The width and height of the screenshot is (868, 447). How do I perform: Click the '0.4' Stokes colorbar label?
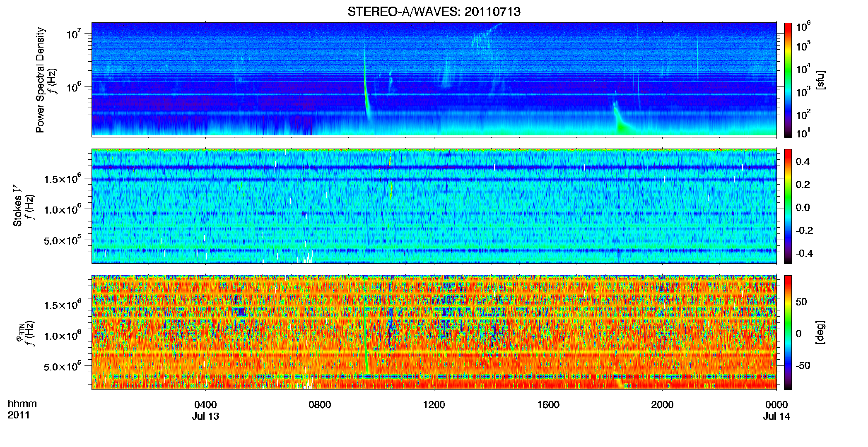click(803, 162)
